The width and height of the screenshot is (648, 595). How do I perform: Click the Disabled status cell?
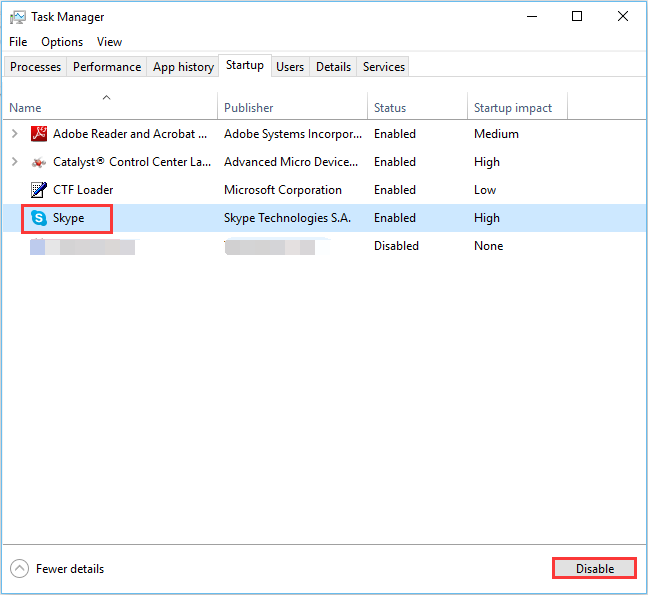point(396,246)
